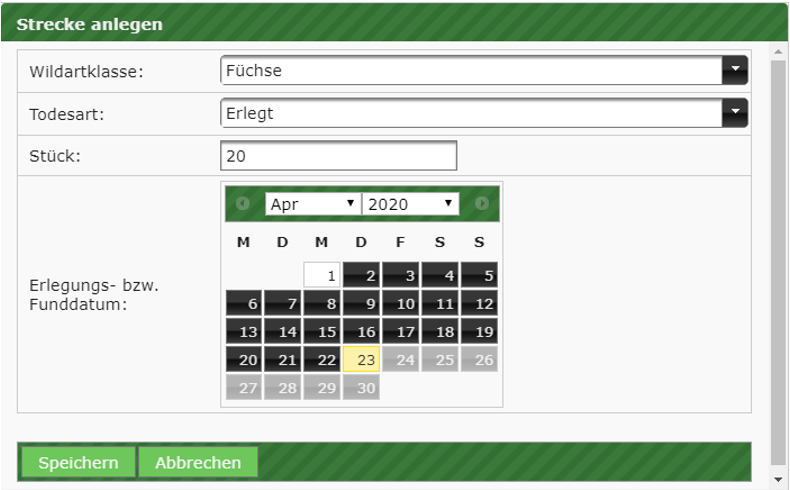Click the previous month arrow icon
The height and width of the screenshot is (490, 790).
pos(243,204)
